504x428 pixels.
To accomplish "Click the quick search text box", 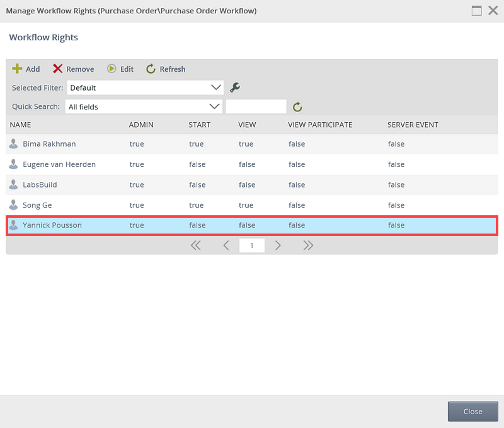I will 256,106.
